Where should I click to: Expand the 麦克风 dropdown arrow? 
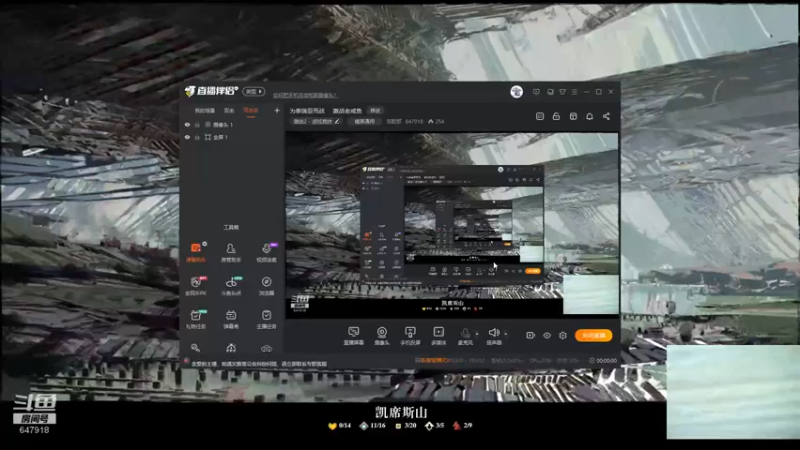coord(477,334)
